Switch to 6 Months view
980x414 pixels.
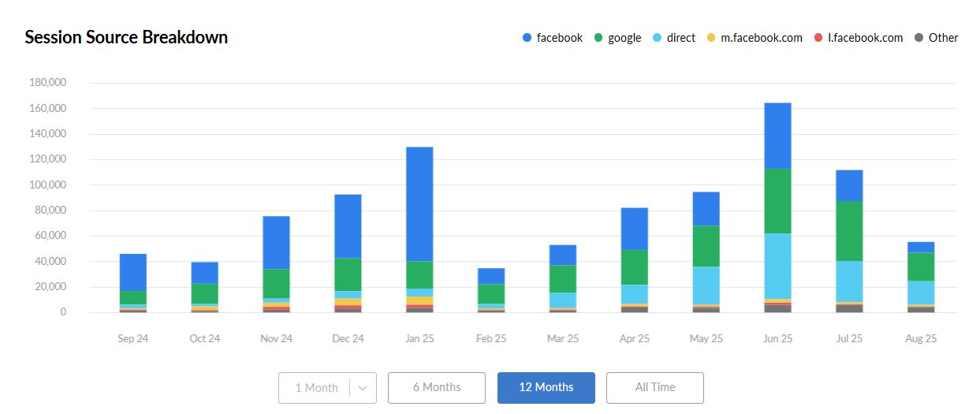pyautogui.click(x=436, y=388)
